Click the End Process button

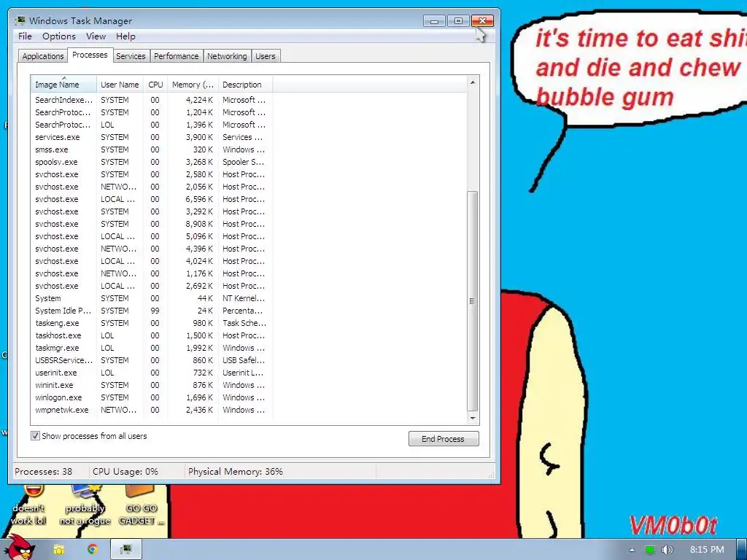pyautogui.click(x=443, y=438)
